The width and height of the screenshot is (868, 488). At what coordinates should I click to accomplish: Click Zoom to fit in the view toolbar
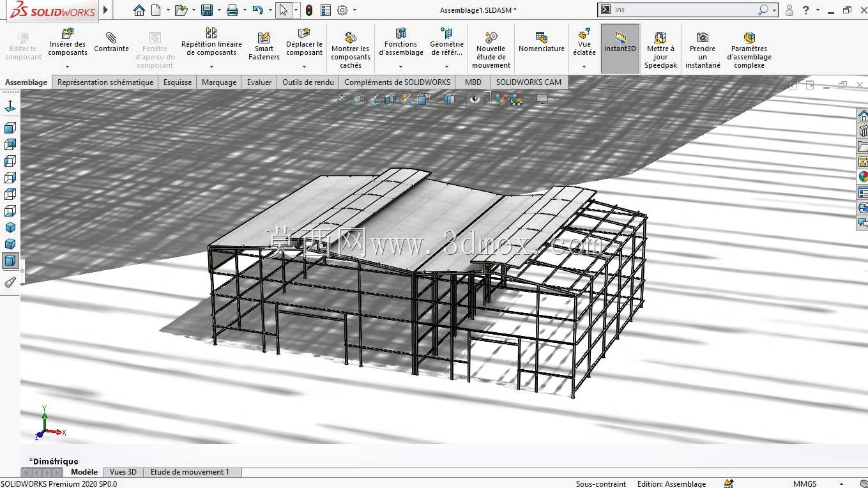click(341, 99)
